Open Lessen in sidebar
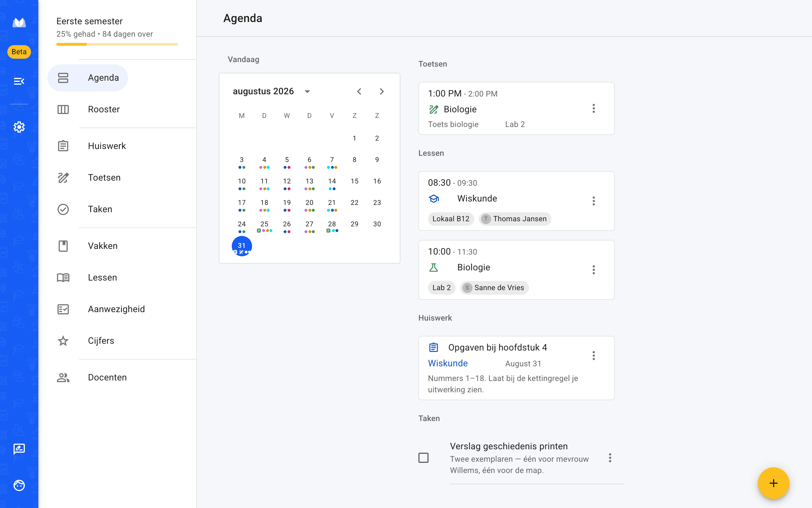This screenshot has width=812, height=508. [102, 277]
